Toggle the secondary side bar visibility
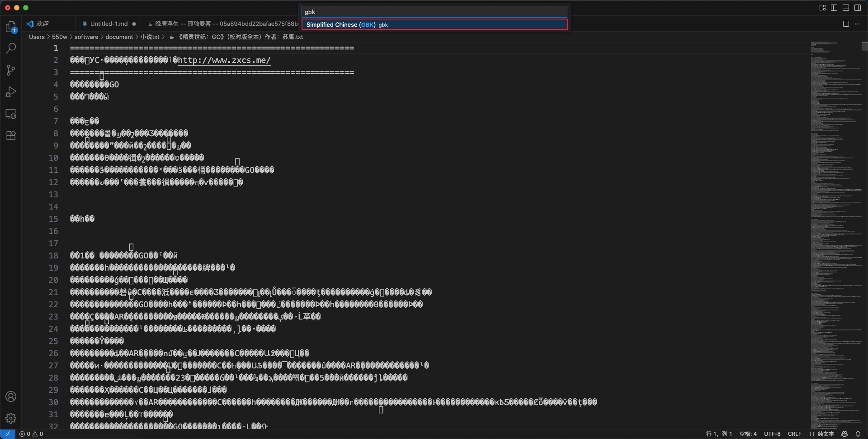The height and width of the screenshot is (439, 868). [x=858, y=8]
